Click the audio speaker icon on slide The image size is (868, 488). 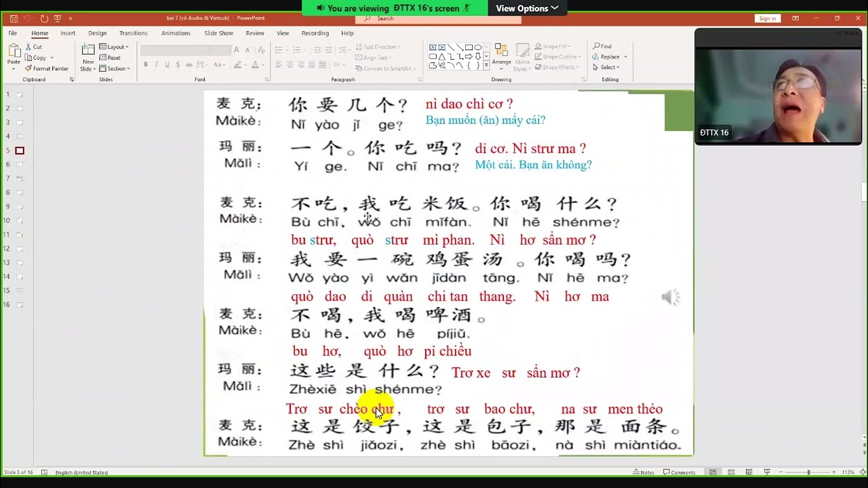(x=671, y=297)
